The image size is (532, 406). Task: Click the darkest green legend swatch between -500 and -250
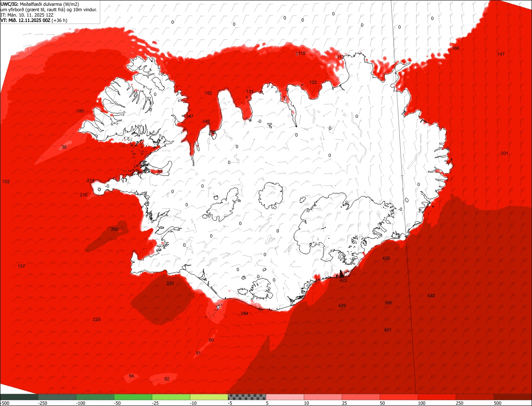tap(18, 397)
